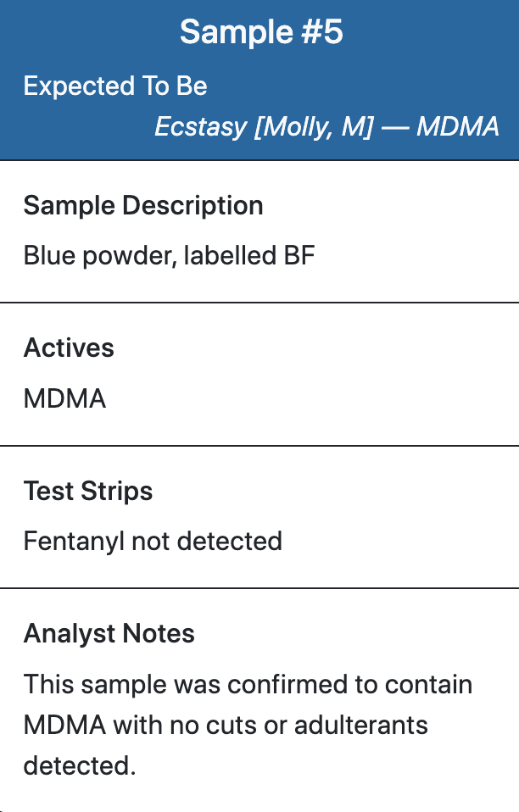
Task: Select the MDMA value under Actives
Action: point(65,398)
